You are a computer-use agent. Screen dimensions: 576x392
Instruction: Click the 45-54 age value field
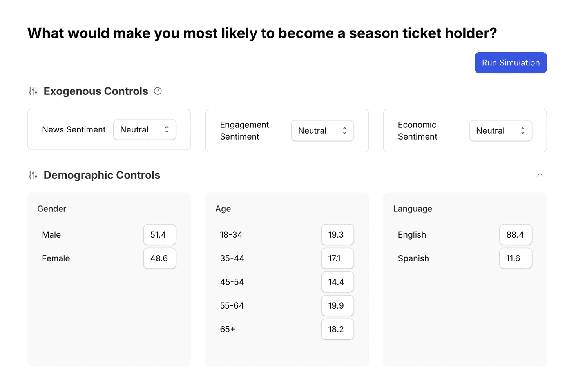(x=337, y=282)
